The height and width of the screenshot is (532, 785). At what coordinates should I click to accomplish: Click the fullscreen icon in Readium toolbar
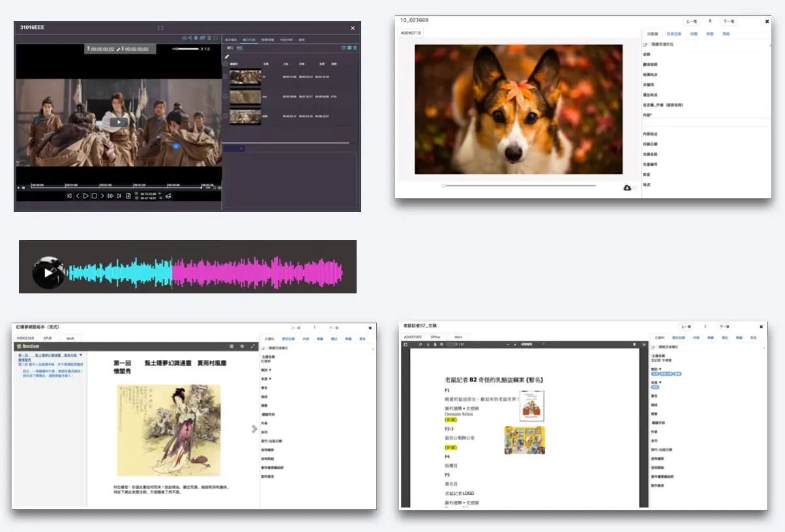pos(253,346)
